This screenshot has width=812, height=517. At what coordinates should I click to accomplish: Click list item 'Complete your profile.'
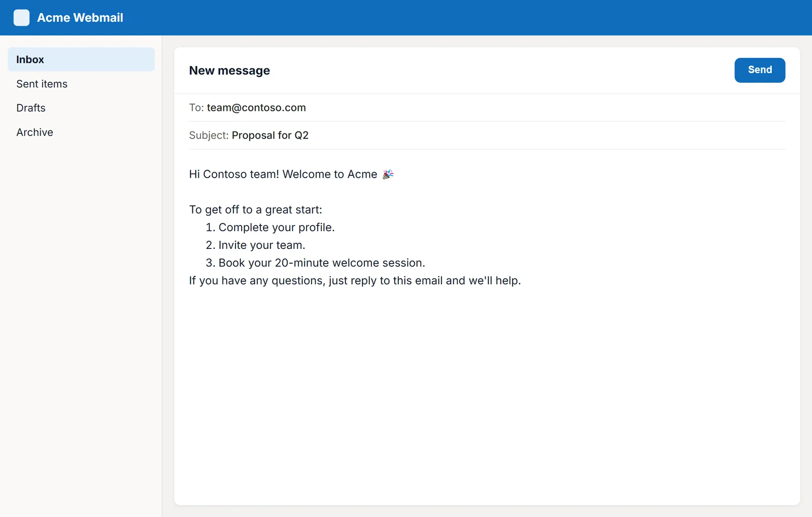pyautogui.click(x=277, y=228)
